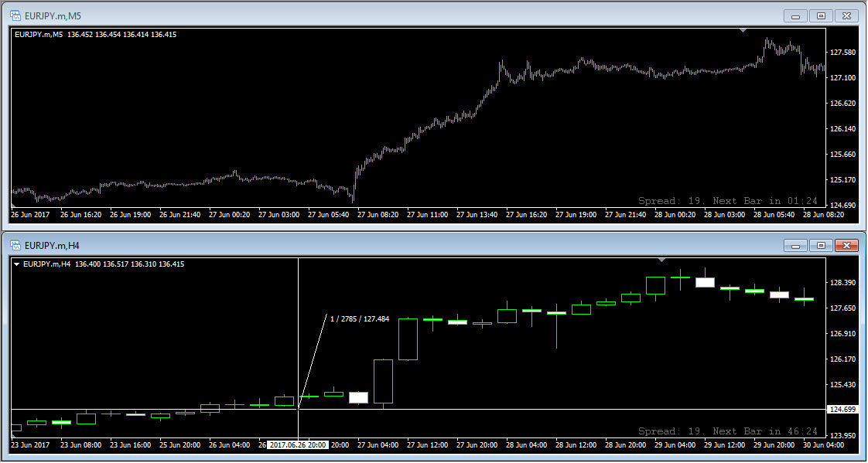Open the dropdown arrow before EURJPY.m,H4 label
Screen dimensions: 868x463
pyautogui.click(x=16, y=264)
